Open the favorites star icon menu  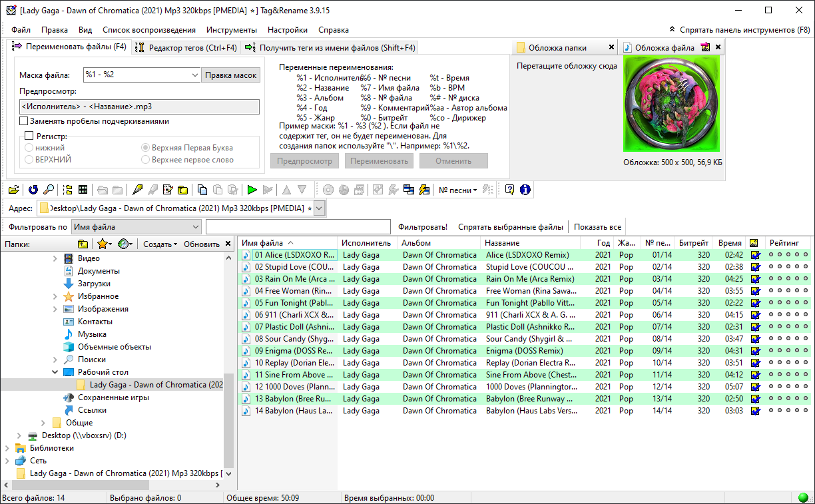[x=105, y=244]
